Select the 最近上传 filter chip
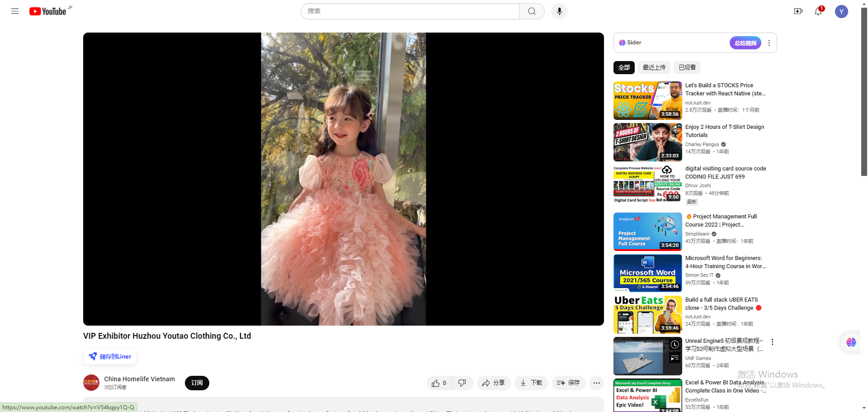 (x=654, y=67)
